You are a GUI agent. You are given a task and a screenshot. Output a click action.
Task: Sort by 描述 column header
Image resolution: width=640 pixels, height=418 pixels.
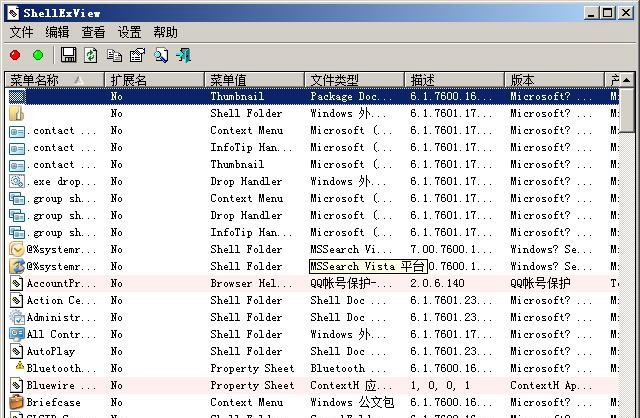point(454,80)
